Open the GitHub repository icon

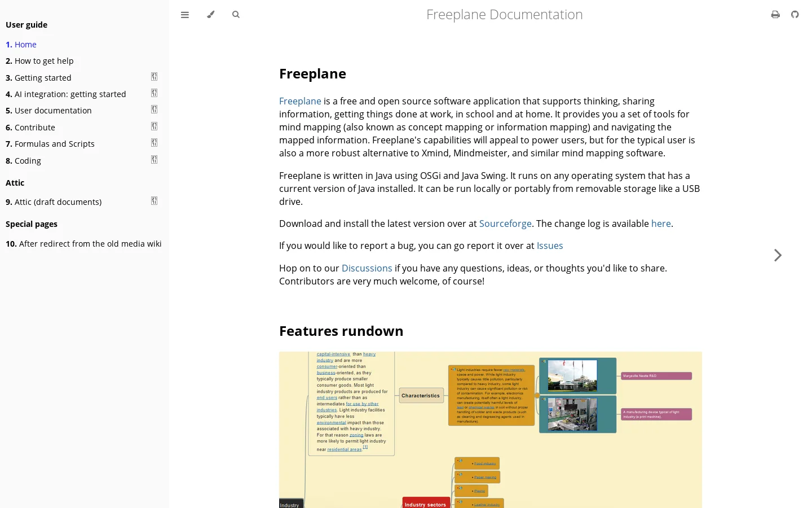click(x=795, y=15)
